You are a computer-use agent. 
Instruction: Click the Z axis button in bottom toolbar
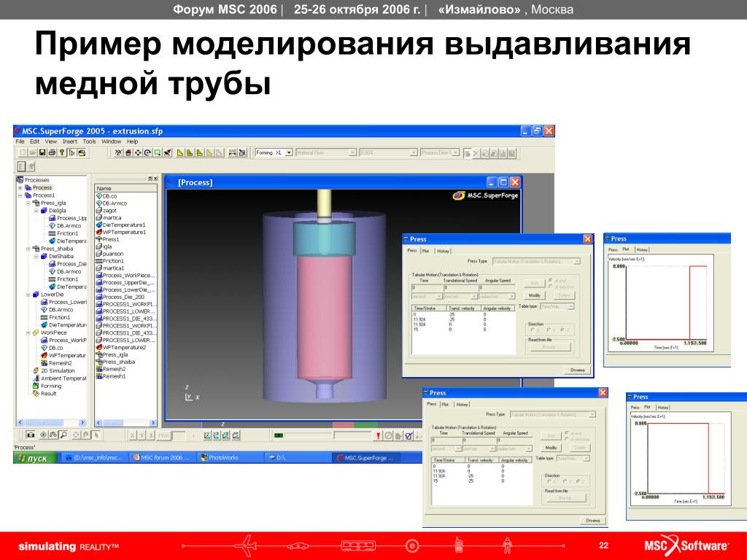coord(152,435)
